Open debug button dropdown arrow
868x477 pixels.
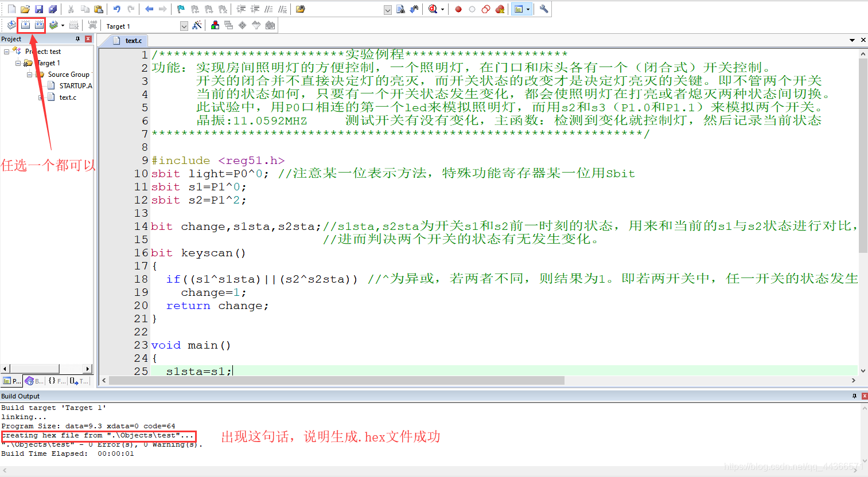click(x=442, y=9)
